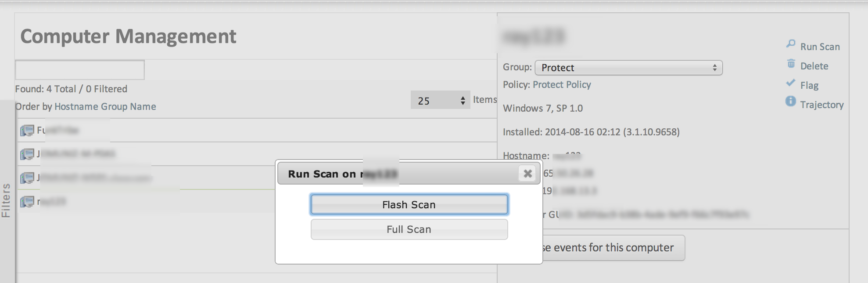Select the second computer icon in the list
This screenshot has width=868, height=283.
(27, 154)
